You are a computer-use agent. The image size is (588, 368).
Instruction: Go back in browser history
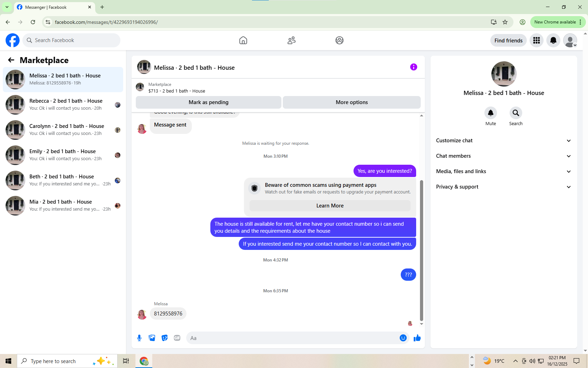(8, 22)
